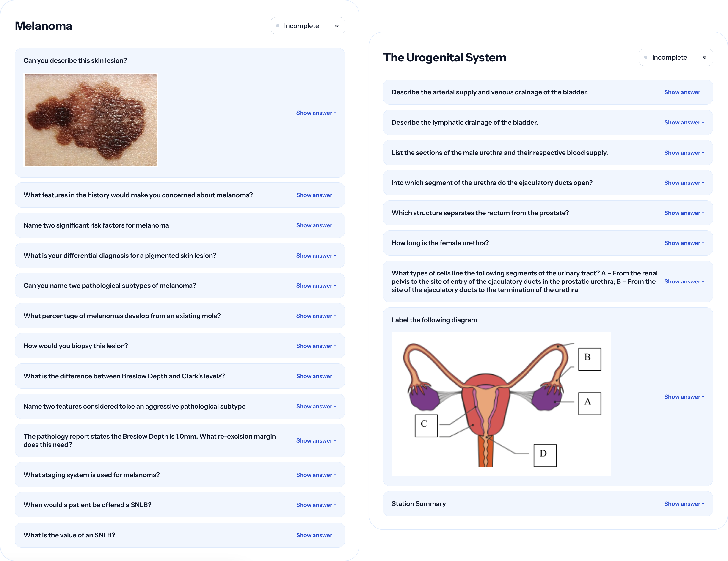Click the 'Label the following diagram' text
Viewport: 728px width, 561px height.
434,320
